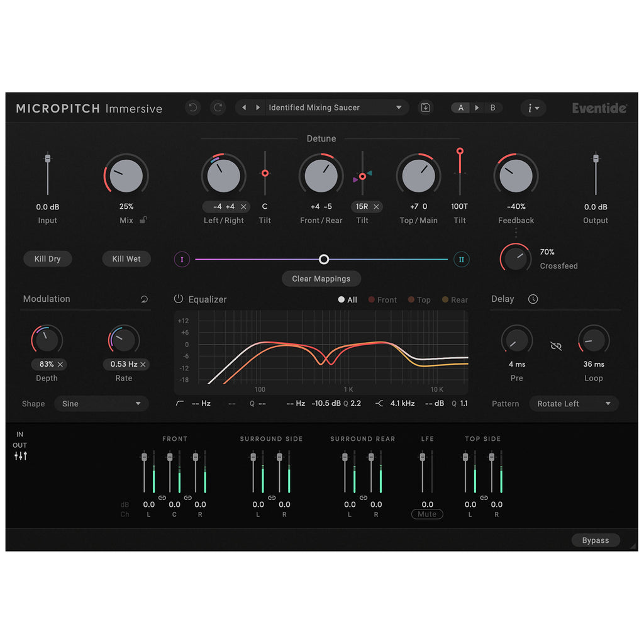Viewport: 644px width, 644px height.
Task: Toggle Kill Wet
Action: (126, 258)
